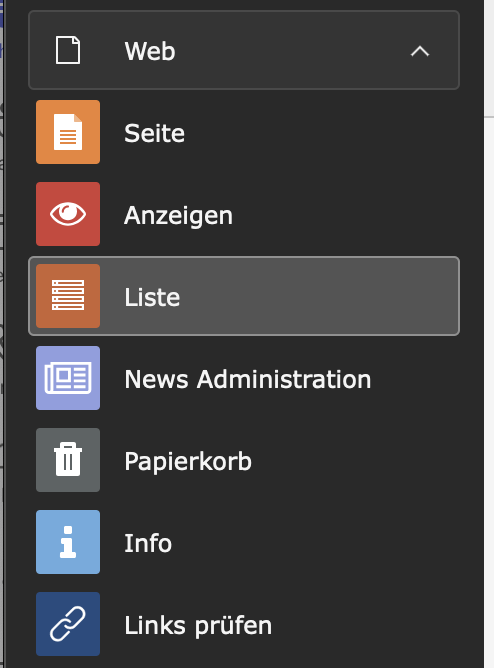Open the Seite module via its label
This screenshot has height=668, width=494.
[x=154, y=133]
